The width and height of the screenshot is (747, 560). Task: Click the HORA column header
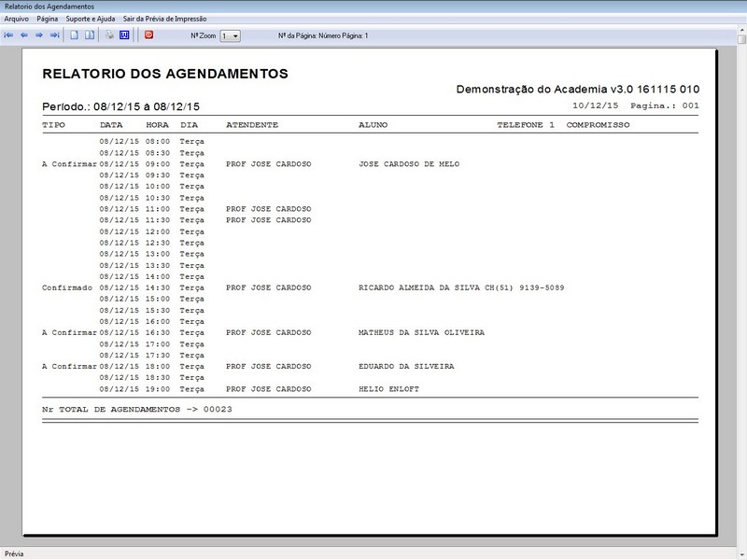pyautogui.click(x=157, y=125)
